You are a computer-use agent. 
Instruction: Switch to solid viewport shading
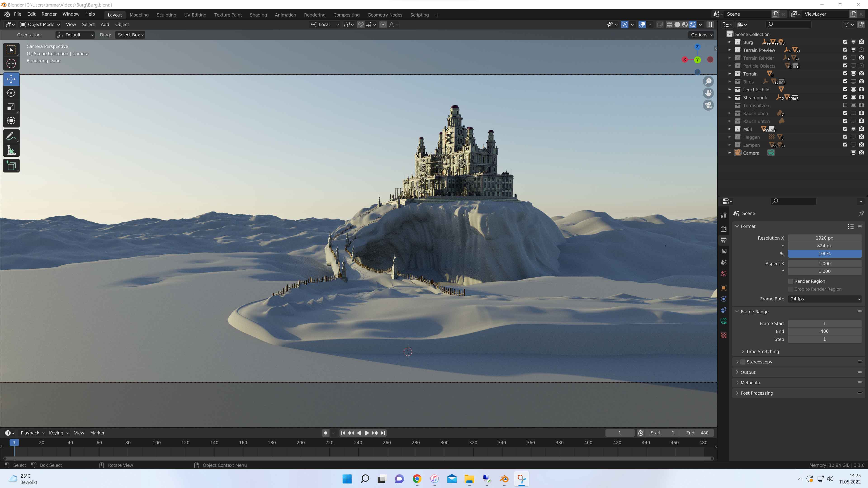pyautogui.click(x=677, y=25)
